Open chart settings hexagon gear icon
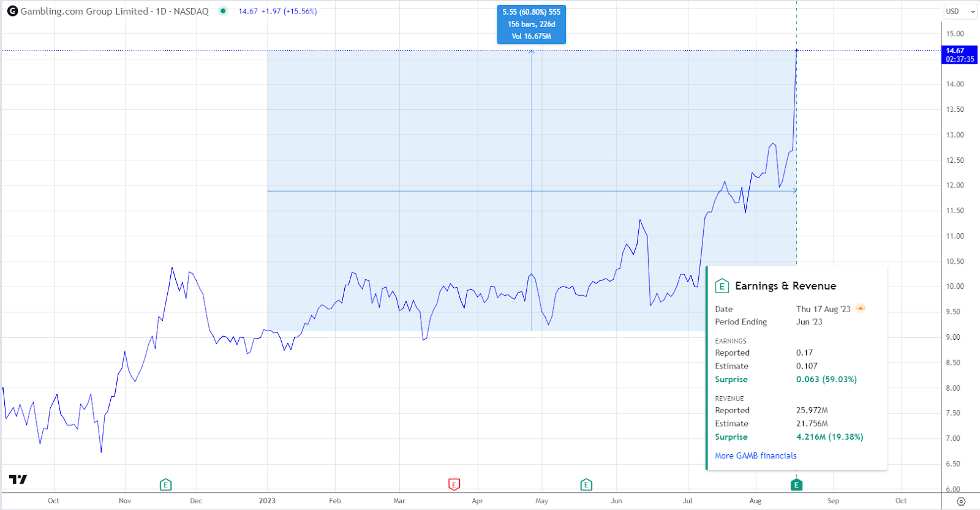Image resolution: width=980 pixels, height=510 pixels. (961, 501)
